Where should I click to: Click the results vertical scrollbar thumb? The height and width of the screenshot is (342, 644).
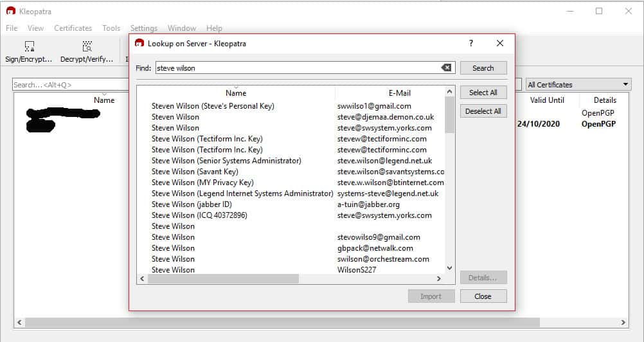tap(450, 115)
